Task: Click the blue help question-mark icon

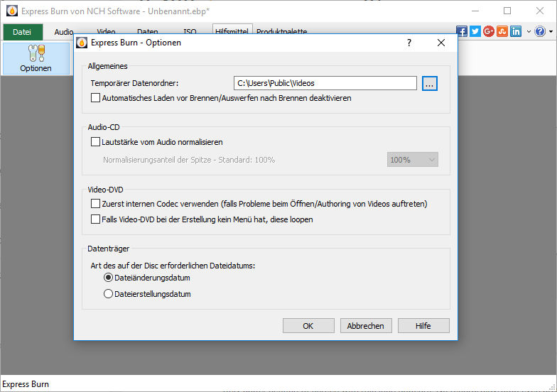Action: click(540, 31)
